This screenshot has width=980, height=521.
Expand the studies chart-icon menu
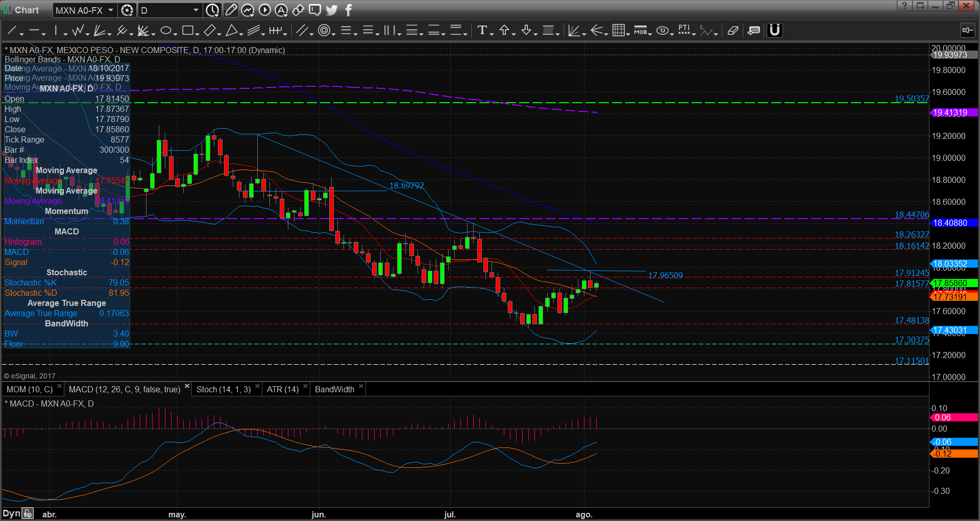(248, 10)
